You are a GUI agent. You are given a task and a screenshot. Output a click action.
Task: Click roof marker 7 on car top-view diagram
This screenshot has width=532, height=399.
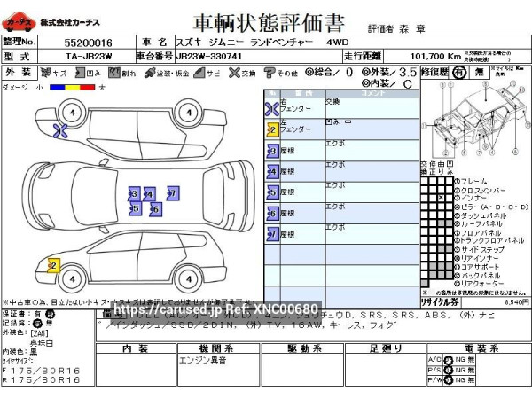pyautogui.click(x=173, y=193)
